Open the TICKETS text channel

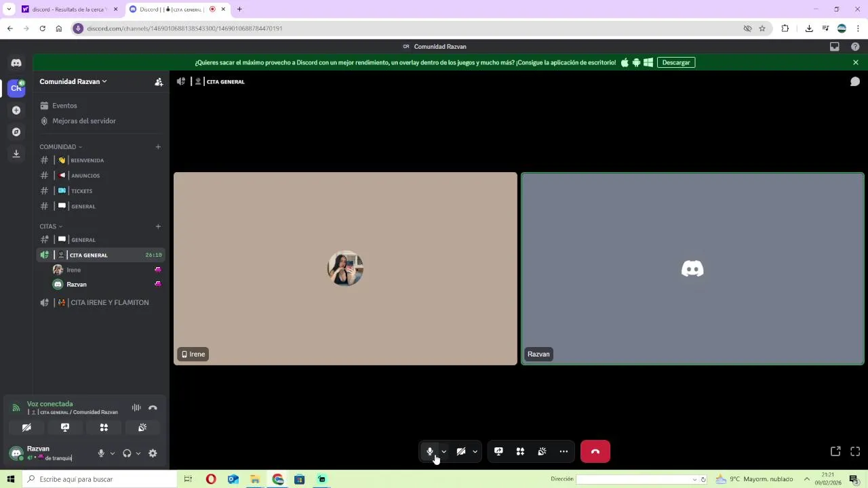point(100,191)
